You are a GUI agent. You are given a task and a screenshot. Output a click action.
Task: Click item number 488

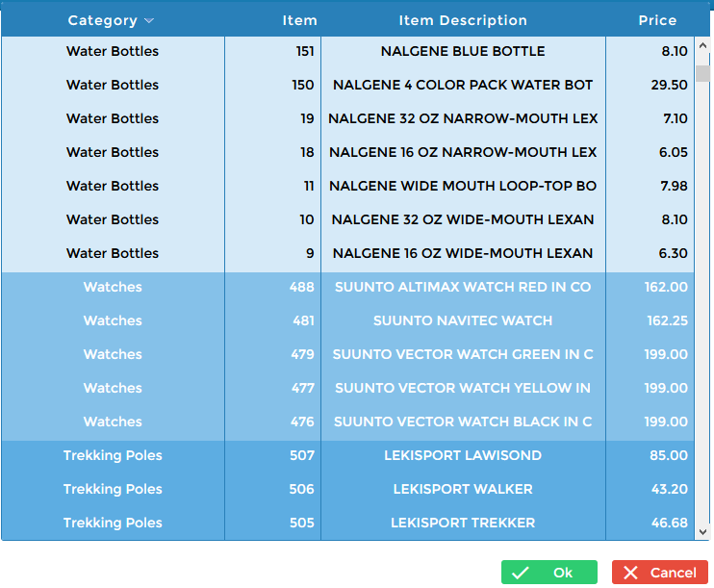(x=302, y=287)
